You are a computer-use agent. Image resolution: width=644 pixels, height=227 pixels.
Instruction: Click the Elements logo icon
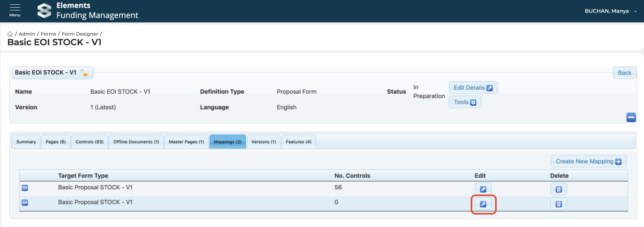44,11
